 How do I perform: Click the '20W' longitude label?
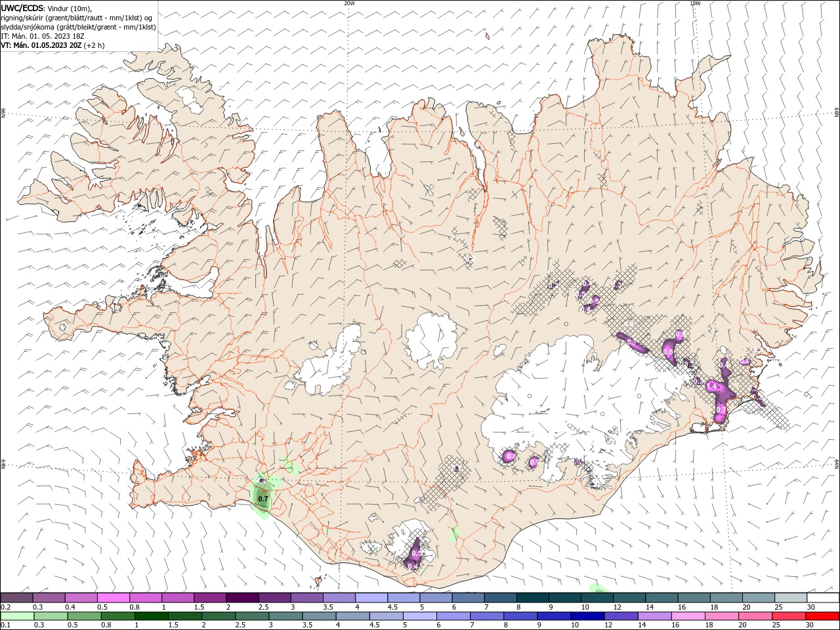click(349, 3)
